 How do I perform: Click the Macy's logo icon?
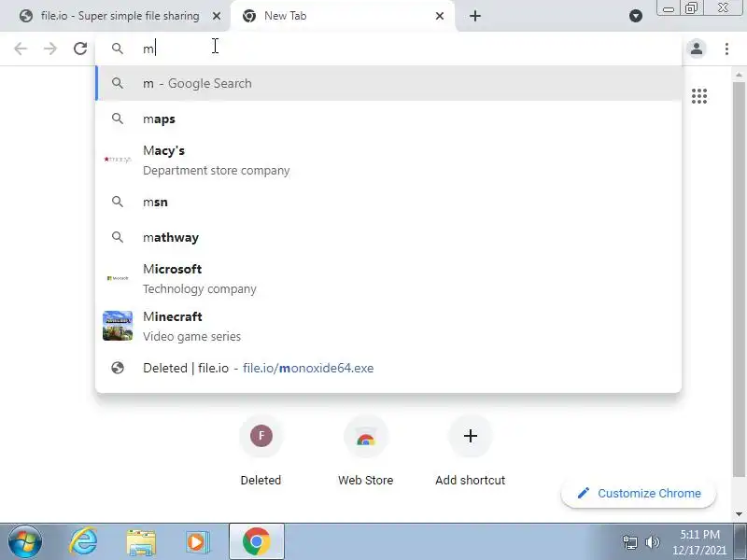pyautogui.click(x=118, y=159)
